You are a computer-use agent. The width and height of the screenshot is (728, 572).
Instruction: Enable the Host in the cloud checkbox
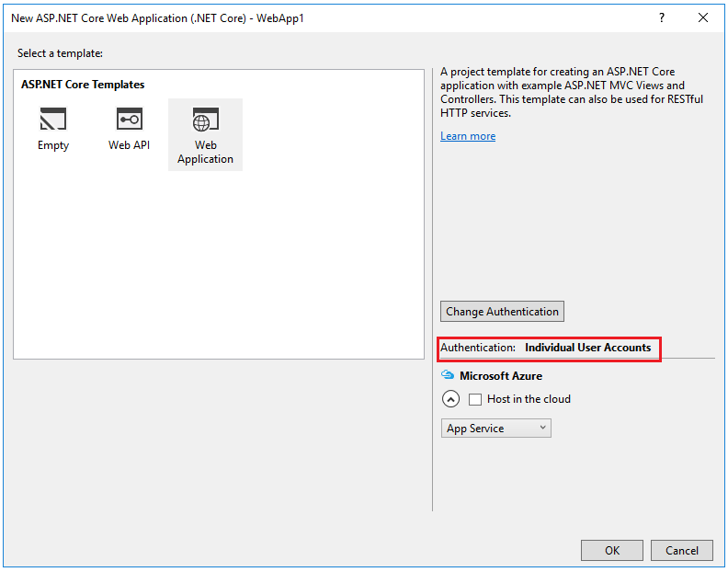click(475, 399)
